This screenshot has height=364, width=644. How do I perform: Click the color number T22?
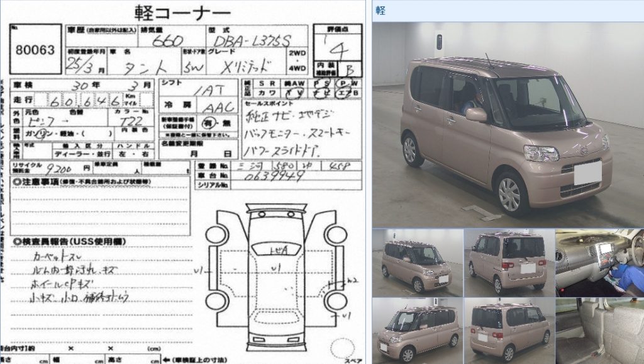pos(131,121)
